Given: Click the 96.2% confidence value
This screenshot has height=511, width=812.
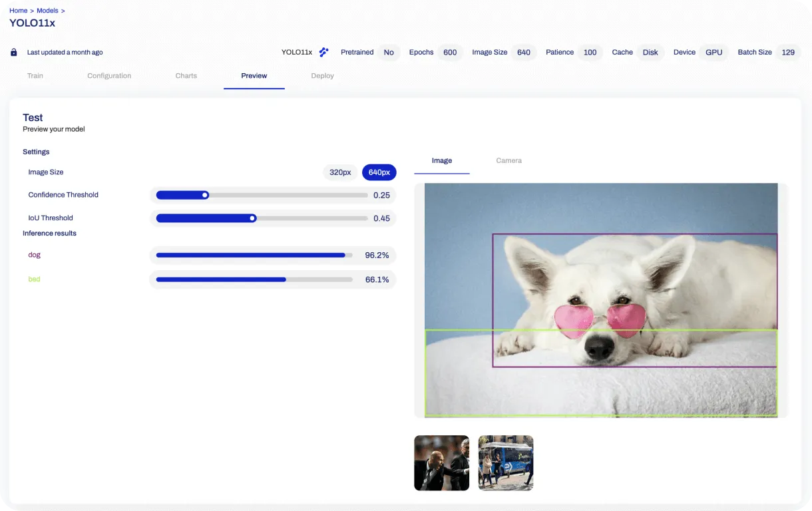Looking at the screenshot, I should coord(377,255).
